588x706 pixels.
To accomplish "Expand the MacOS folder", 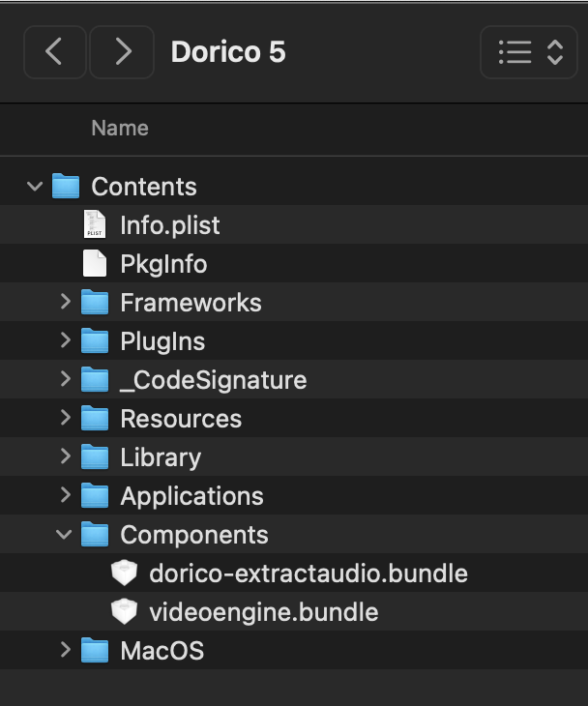I will click(x=65, y=650).
